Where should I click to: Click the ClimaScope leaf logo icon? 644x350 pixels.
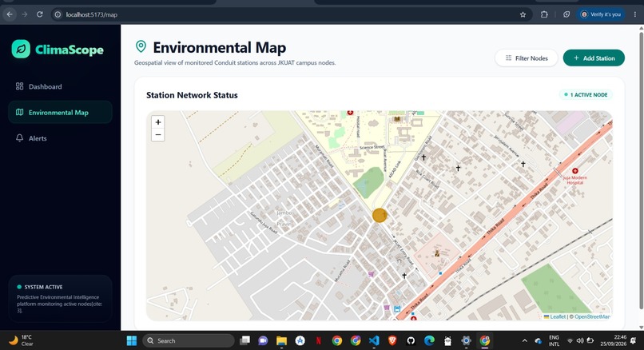coord(21,50)
